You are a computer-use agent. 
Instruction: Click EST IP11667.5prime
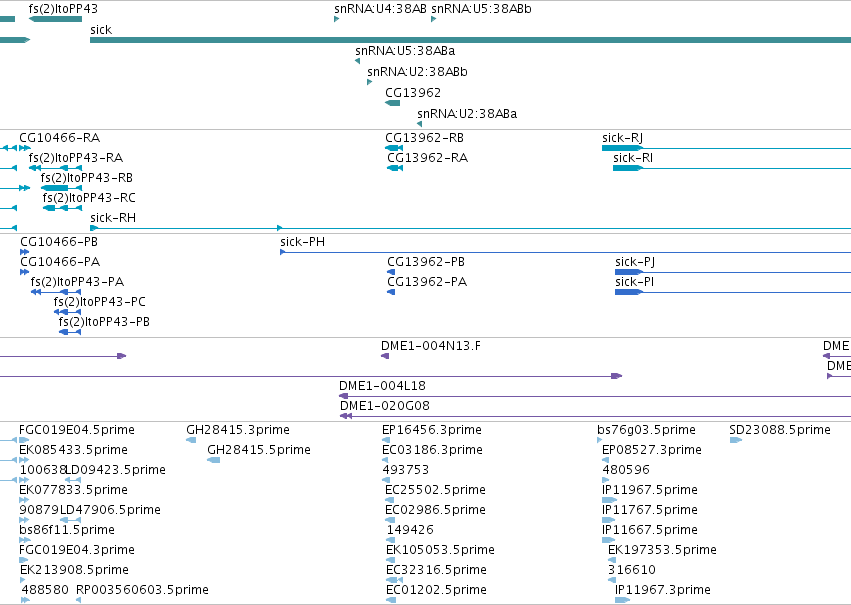click(x=650, y=530)
